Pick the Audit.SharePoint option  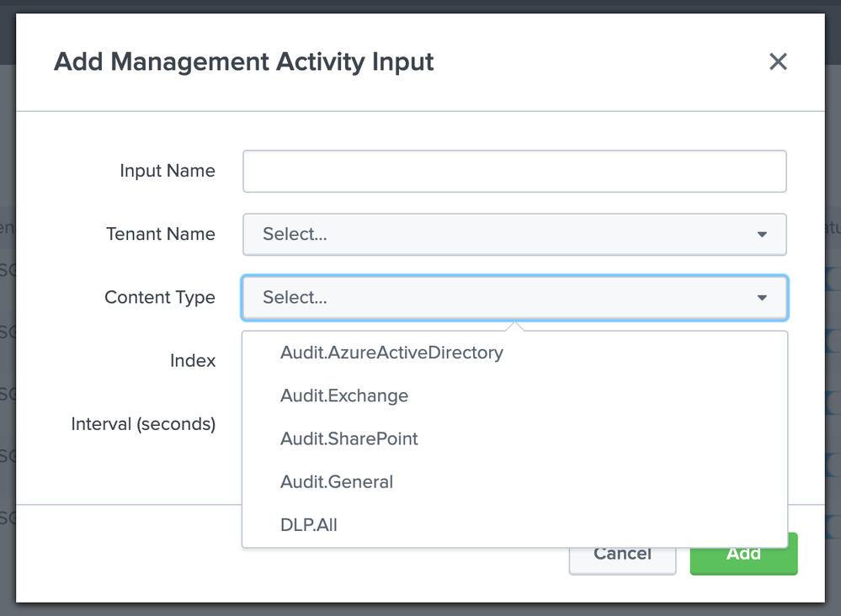pyautogui.click(x=349, y=438)
